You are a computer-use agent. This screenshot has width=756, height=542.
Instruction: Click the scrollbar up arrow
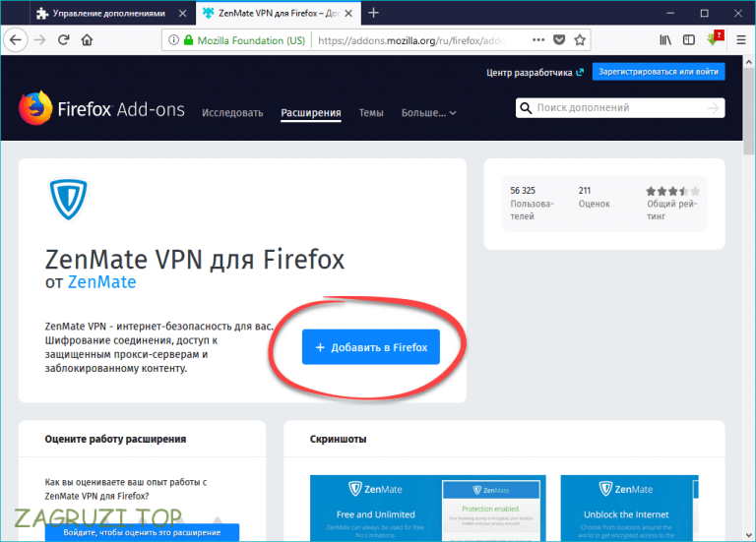click(748, 62)
